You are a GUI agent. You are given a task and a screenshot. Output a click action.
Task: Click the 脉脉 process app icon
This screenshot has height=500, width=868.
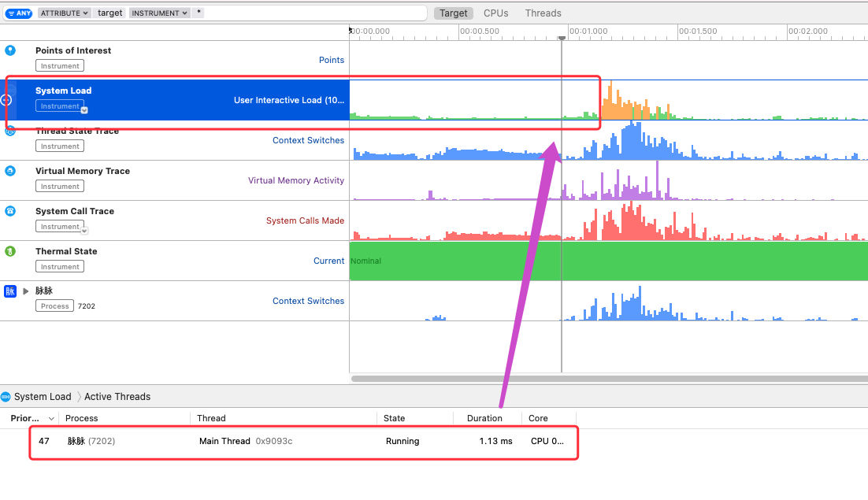tap(10, 291)
